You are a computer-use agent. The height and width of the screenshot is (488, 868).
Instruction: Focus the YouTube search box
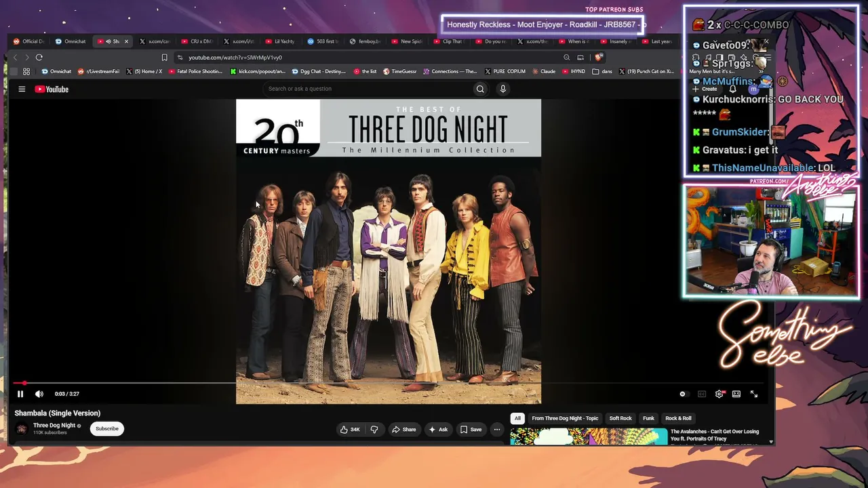[x=366, y=89]
